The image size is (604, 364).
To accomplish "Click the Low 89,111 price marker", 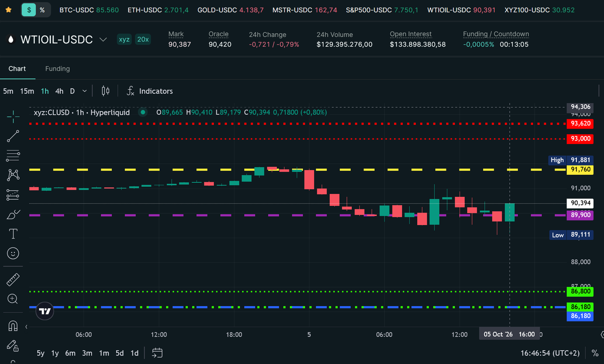I will coord(571,235).
